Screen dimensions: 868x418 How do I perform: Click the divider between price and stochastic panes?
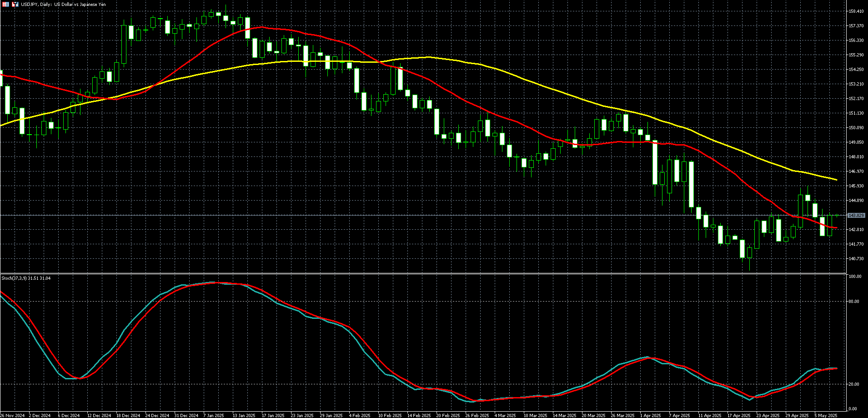(423, 274)
